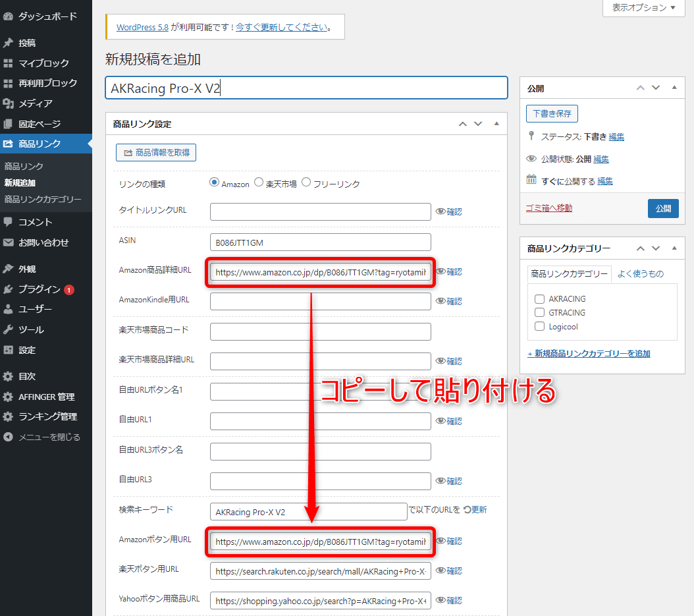
Task: Click the ASIN input field B086JTT1GM
Action: [x=321, y=242]
